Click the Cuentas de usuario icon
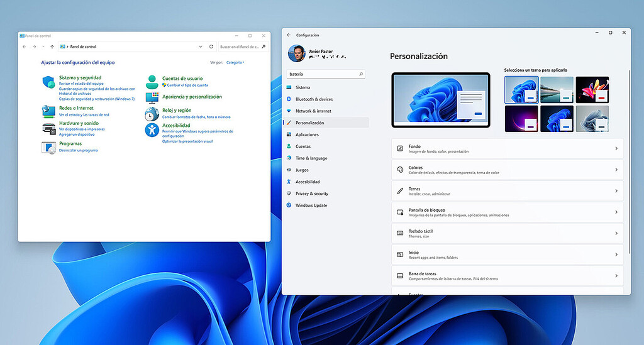This screenshot has width=644, height=345. click(x=152, y=82)
